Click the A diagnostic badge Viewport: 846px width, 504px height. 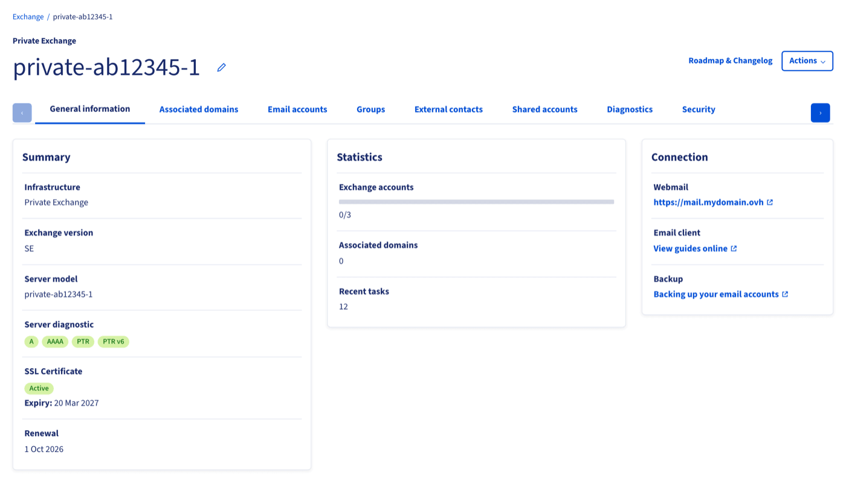(31, 341)
